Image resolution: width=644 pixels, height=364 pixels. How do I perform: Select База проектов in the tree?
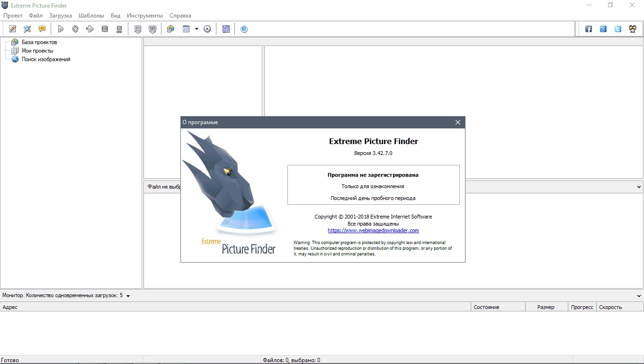(39, 42)
